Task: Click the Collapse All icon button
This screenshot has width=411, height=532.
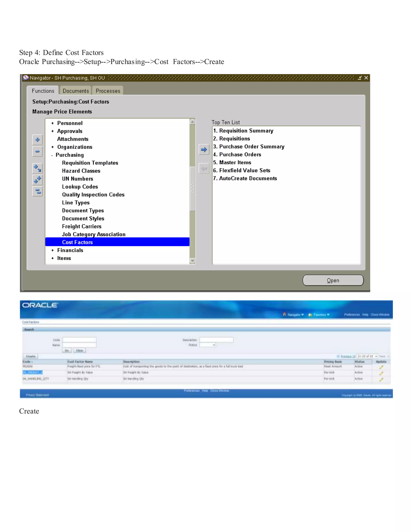Action: tap(38, 192)
